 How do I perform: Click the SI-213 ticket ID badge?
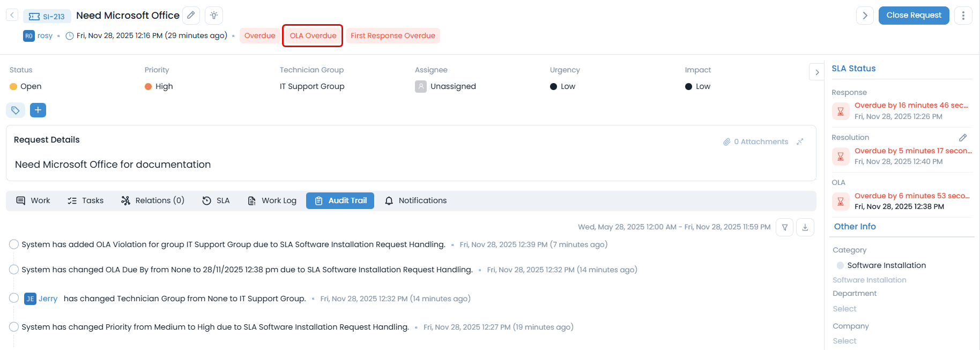coord(47,16)
